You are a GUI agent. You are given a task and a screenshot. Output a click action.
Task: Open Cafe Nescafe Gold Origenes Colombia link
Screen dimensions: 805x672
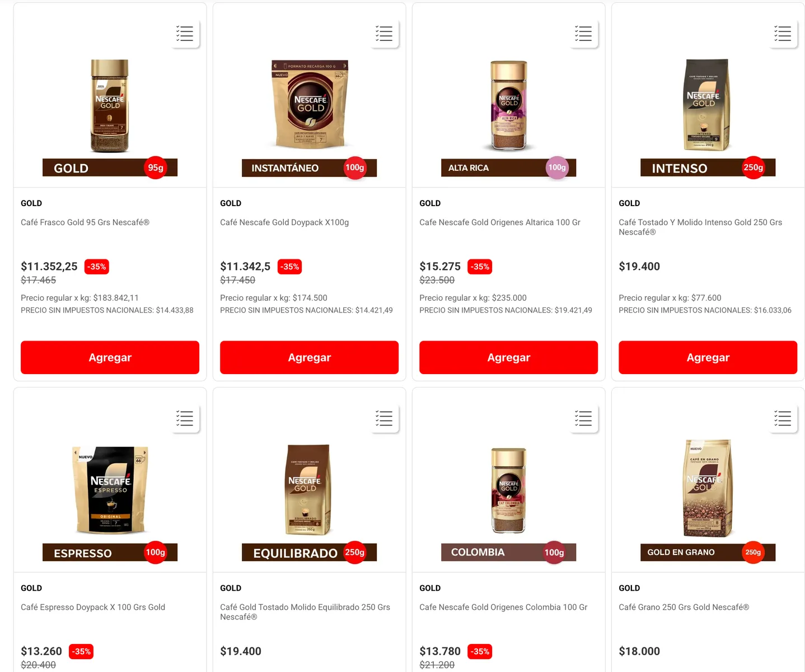click(503, 607)
